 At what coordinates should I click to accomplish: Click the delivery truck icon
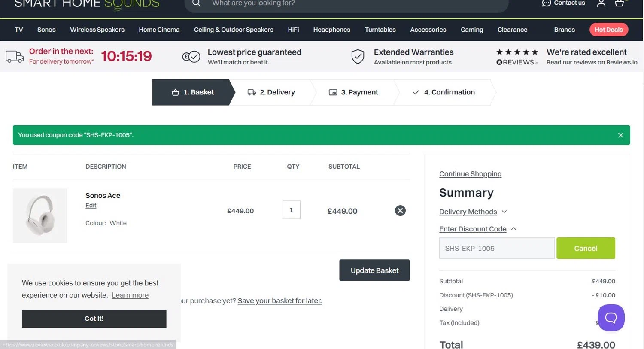coord(15,57)
